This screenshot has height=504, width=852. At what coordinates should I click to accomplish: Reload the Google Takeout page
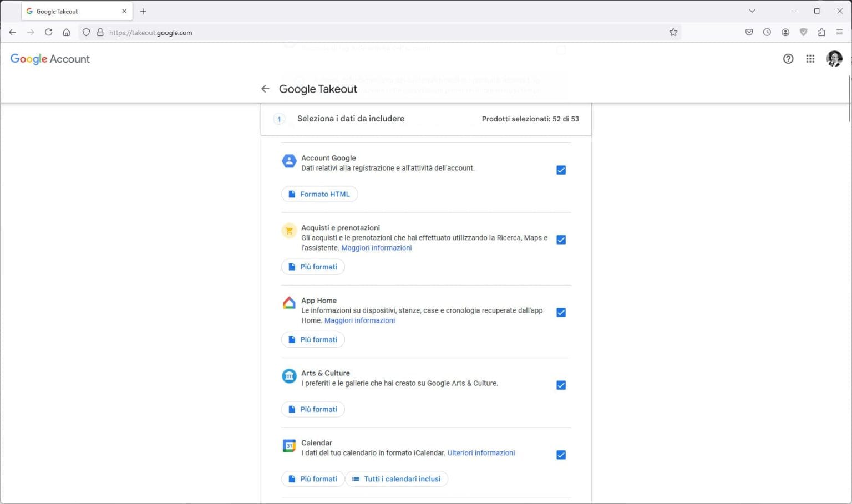(x=49, y=33)
